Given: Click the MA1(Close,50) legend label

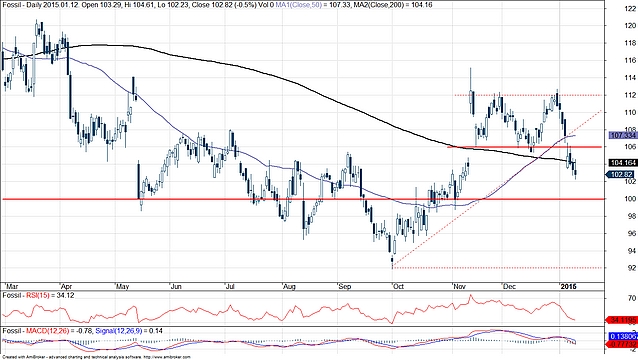Looking at the screenshot, I should [299, 5].
